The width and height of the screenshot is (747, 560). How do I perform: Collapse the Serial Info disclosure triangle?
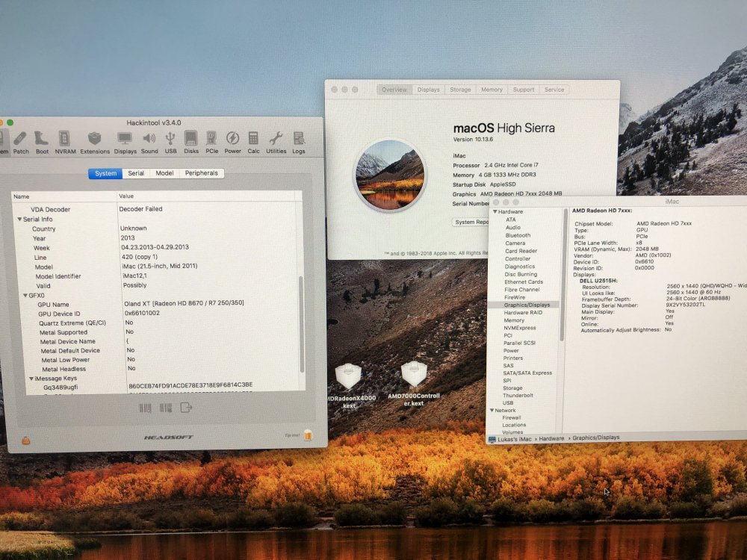(19, 220)
